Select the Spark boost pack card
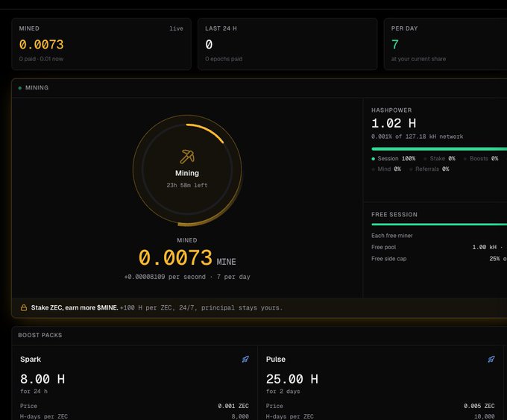The image size is (507, 420). coord(134,383)
